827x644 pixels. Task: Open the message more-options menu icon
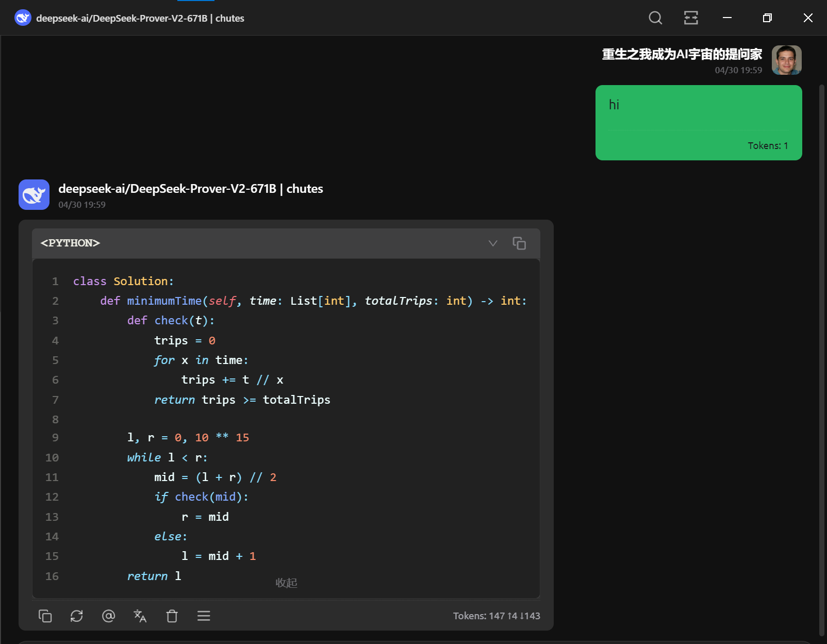(204, 616)
